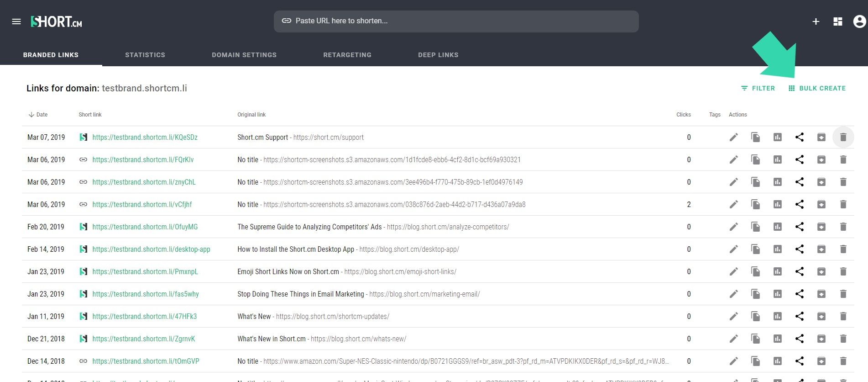The width and height of the screenshot is (868, 382).
Task: Go to the Retargeting tab
Action: (x=347, y=55)
